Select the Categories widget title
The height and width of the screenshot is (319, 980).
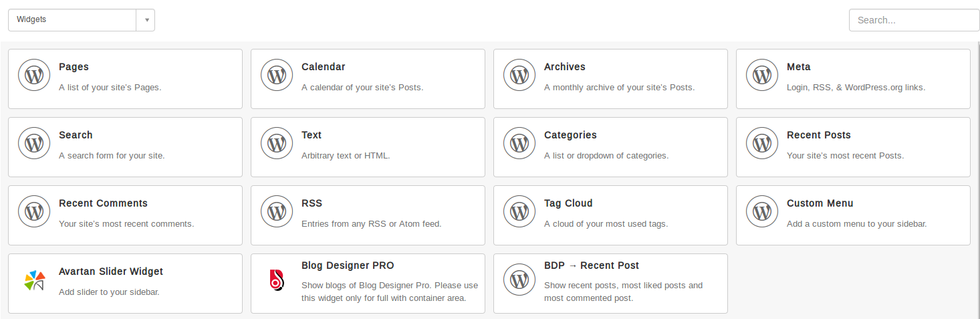pos(570,135)
